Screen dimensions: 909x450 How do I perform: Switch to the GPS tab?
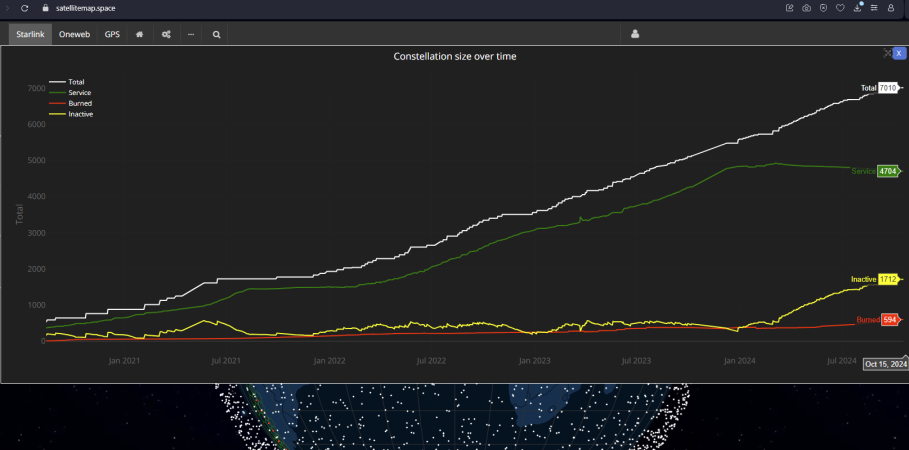(112, 34)
